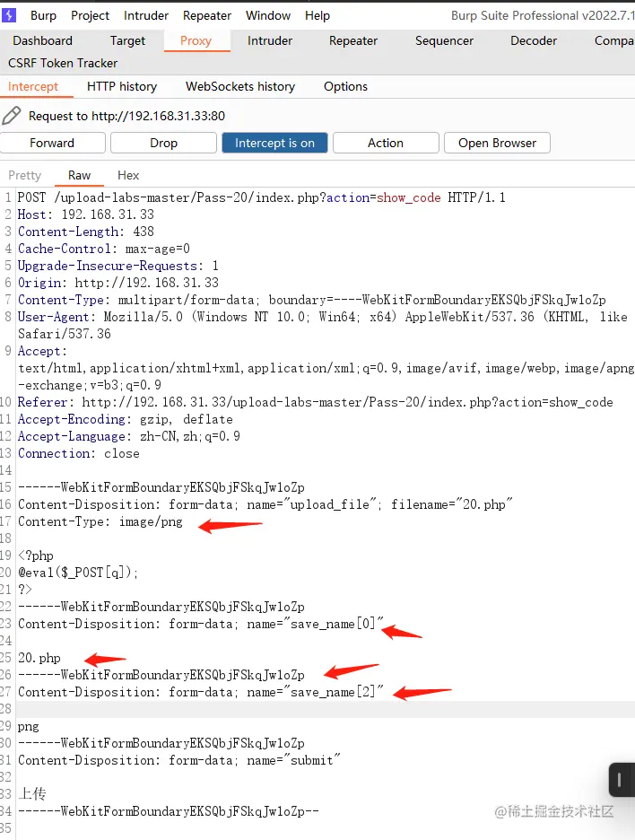635x840 pixels.
Task: Click the Forward button
Action: click(53, 143)
